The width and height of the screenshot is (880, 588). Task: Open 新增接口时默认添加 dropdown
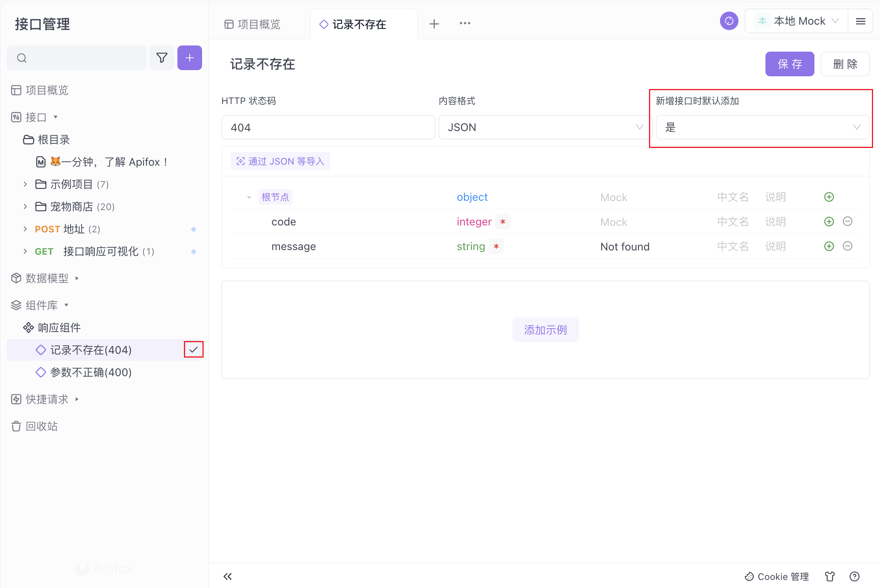pyautogui.click(x=762, y=127)
